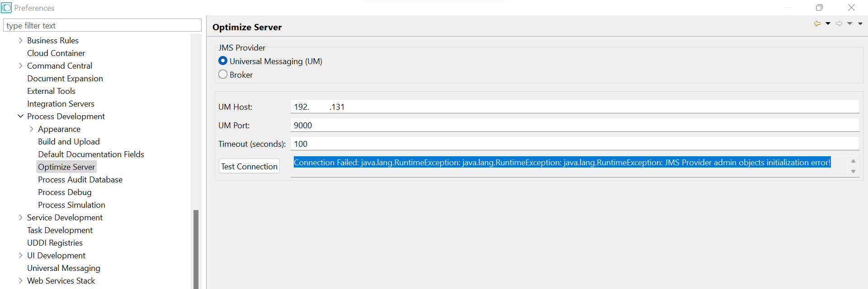868x289 pixels.
Task: Click the message box down arrow
Action: pyautogui.click(x=854, y=171)
